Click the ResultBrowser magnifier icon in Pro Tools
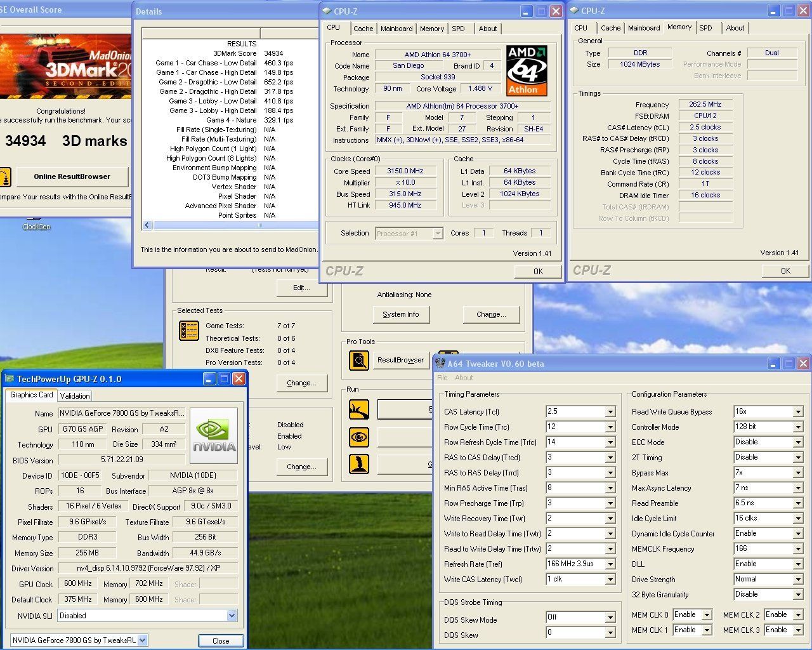812x650 pixels. pos(359,360)
